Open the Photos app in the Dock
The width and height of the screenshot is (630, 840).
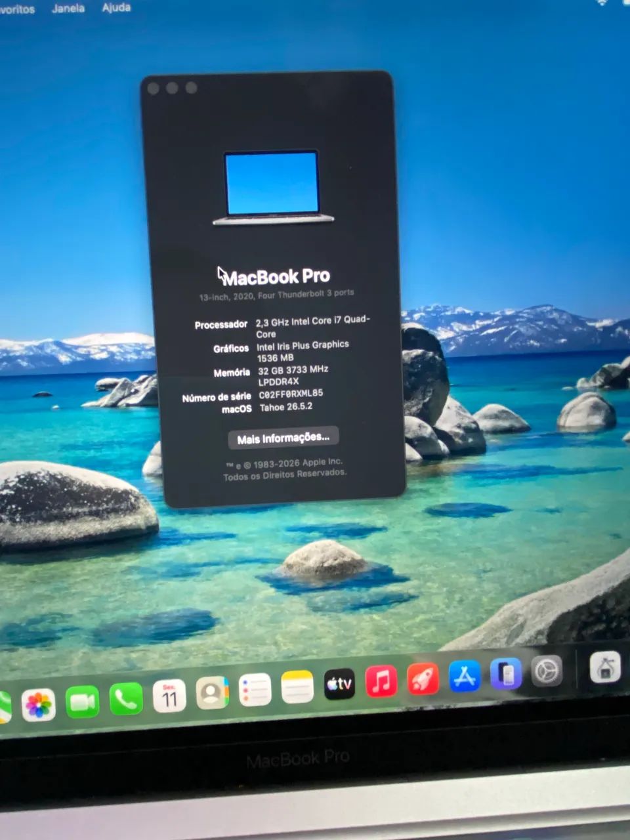tap(38, 705)
